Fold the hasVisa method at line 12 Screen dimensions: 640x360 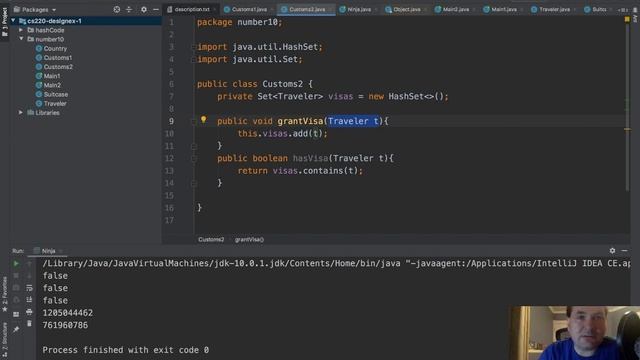tap(194, 158)
